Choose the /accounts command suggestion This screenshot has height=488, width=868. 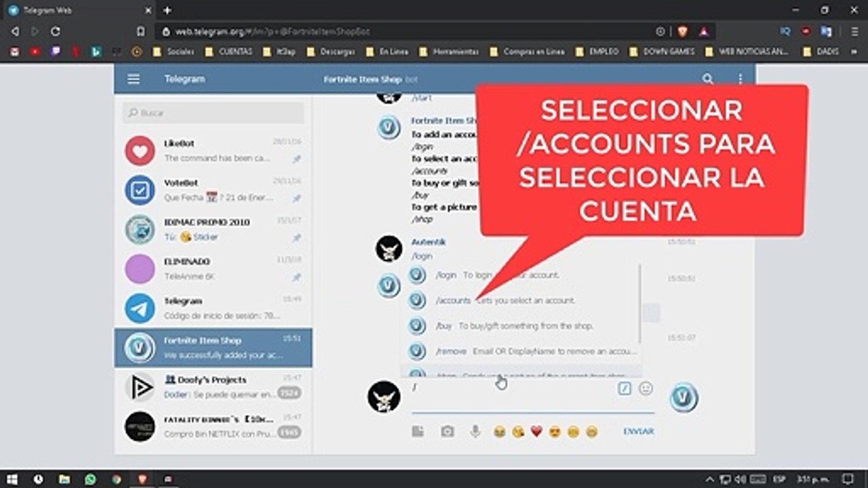pos(521,300)
